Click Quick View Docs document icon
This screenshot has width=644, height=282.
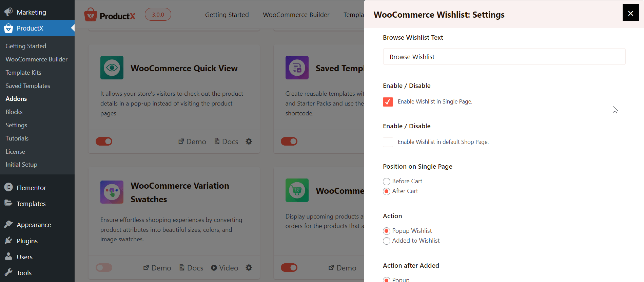click(217, 141)
